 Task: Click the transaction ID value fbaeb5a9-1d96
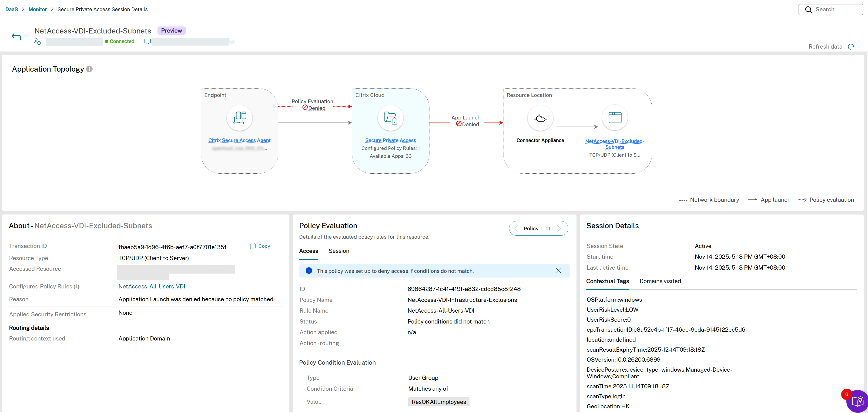pyautogui.click(x=172, y=247)
